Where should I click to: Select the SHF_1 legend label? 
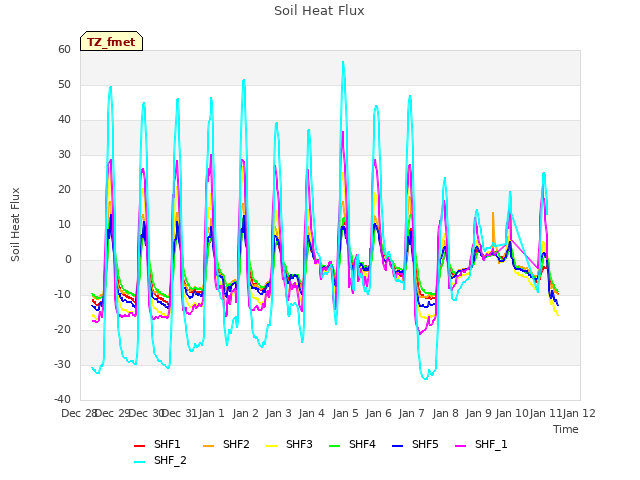[x=491, y=444]
